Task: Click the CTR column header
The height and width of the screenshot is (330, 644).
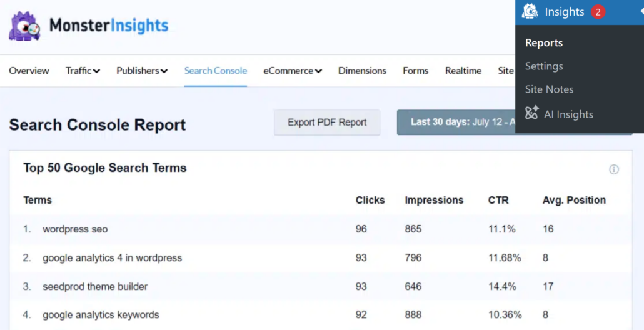Action: (x=498, y=200)
